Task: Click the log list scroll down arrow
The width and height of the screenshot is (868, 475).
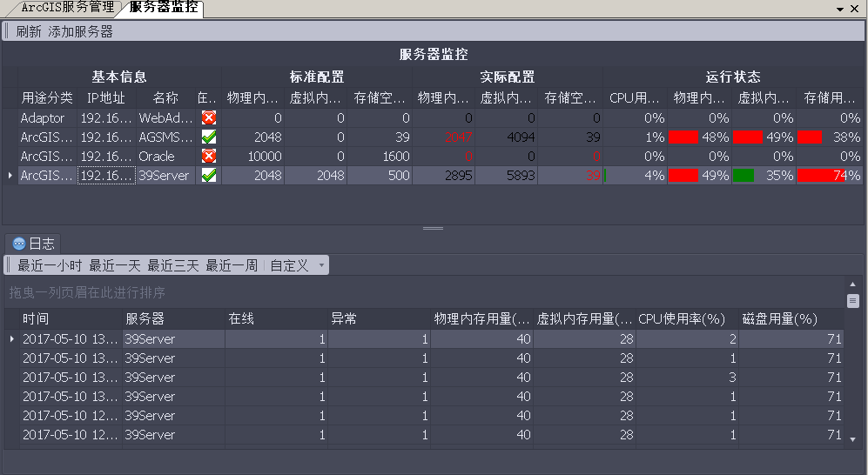Action: pyautogui.click(x=852, y=439)
